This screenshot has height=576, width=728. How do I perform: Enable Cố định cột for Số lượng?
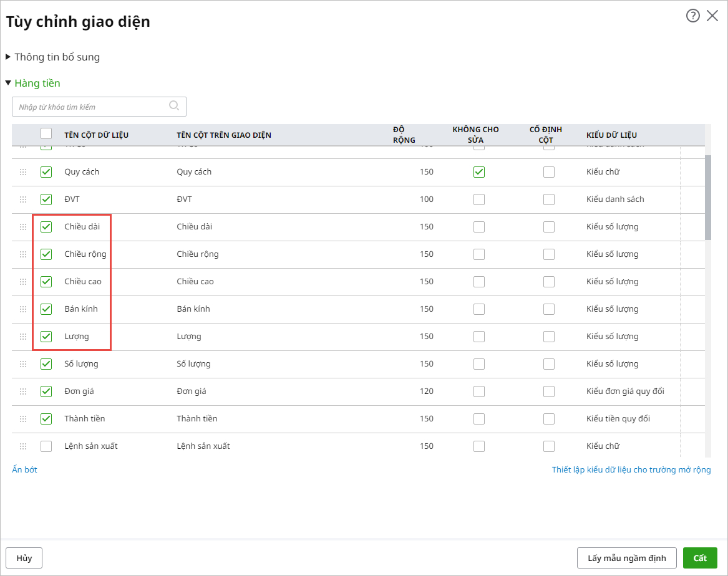click(x=548, y=364)
